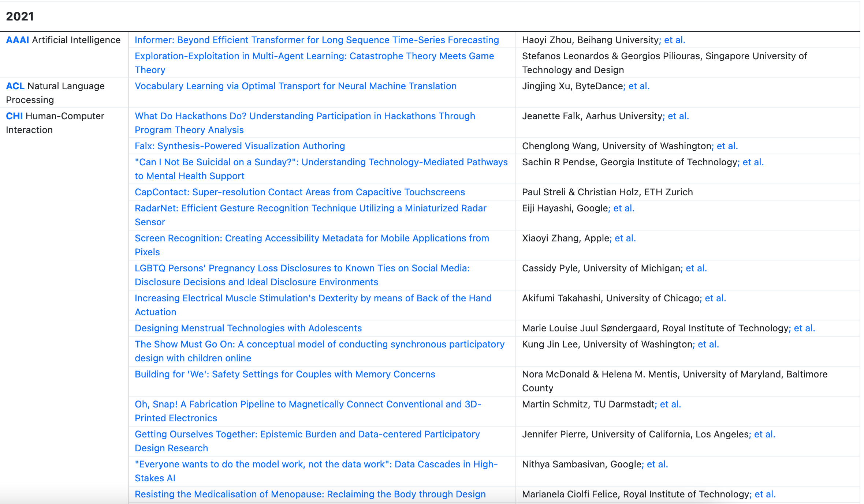
Task: Select text "Stefanos Leonardos & Georgios Piliouras" authors
Action: point(611,56)
